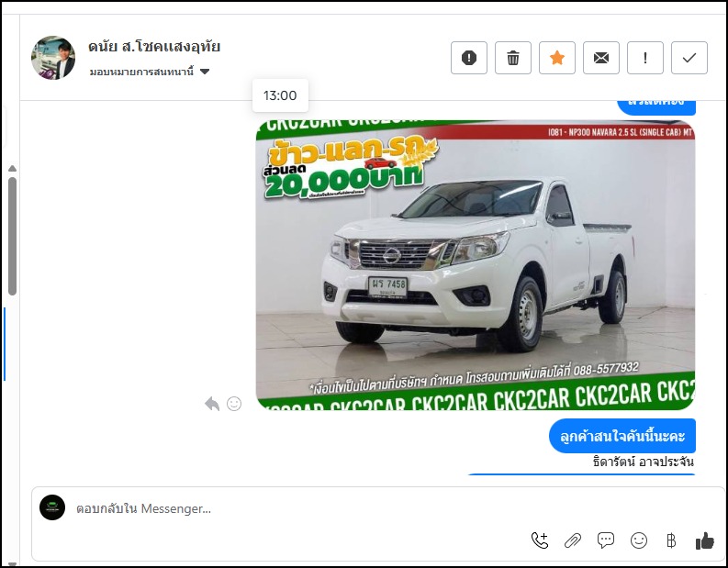The height and width of the screenshot is (568, 728).
Task: Click scroll up arrow of conversation list
Action: click(13, 169)
